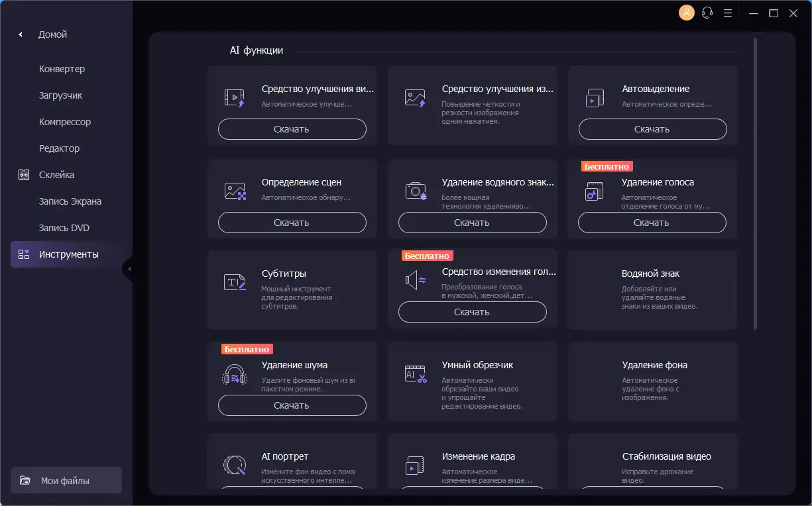
Task: Open the hamburger menu in title bar
Action: [x=728, y=13]
